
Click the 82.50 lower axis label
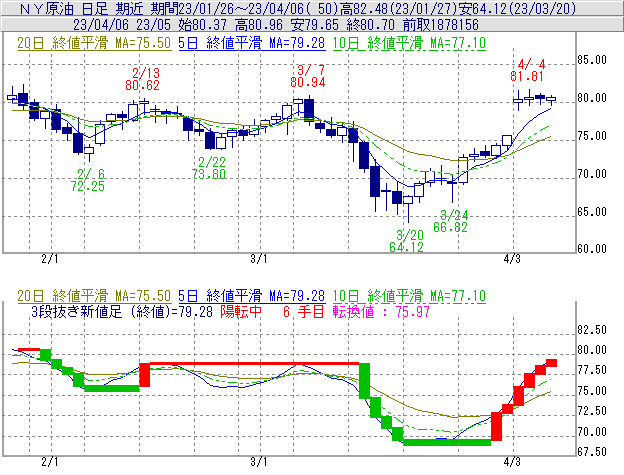click(x=592, y=330)
